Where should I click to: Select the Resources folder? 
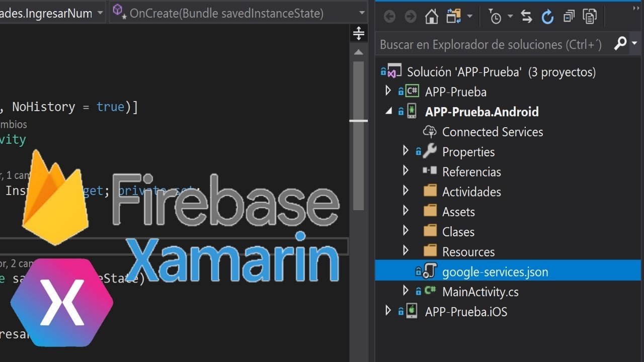tap(468, 251)
